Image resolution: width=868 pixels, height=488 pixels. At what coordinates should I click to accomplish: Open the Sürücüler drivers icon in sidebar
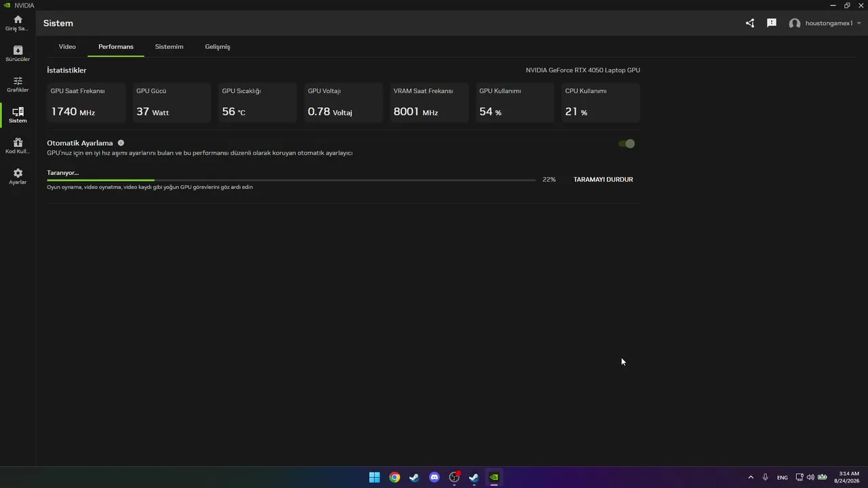[18, 50]
